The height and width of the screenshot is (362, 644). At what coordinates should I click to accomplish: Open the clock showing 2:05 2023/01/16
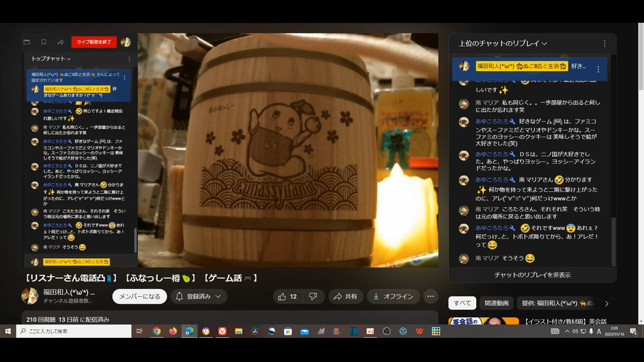click(614, 331)
